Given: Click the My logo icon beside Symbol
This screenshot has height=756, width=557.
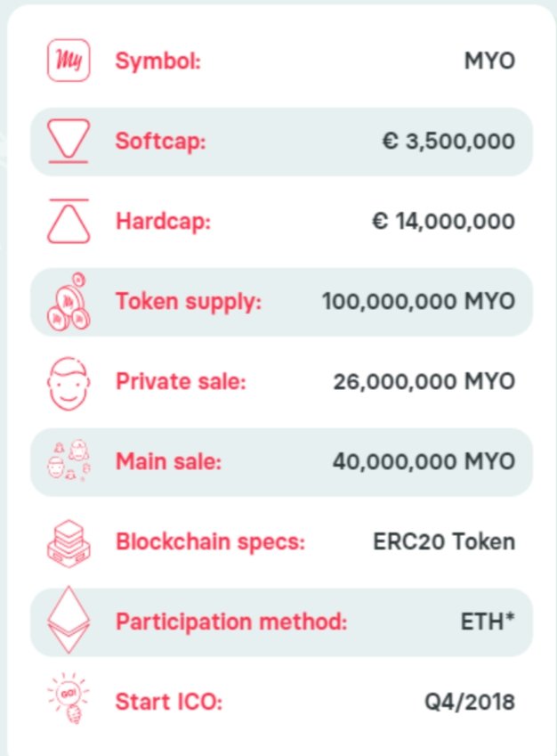Looking at the screenshot, I should click(x=69, y=61).
